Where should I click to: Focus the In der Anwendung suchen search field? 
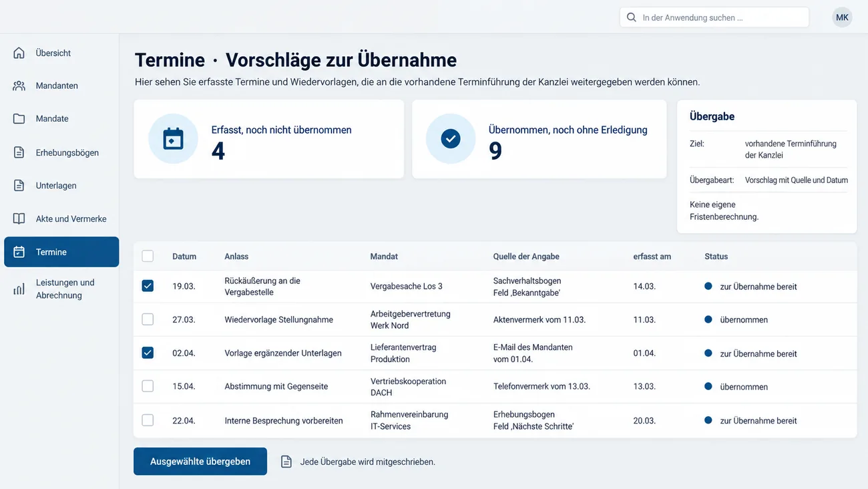(714, 17)
